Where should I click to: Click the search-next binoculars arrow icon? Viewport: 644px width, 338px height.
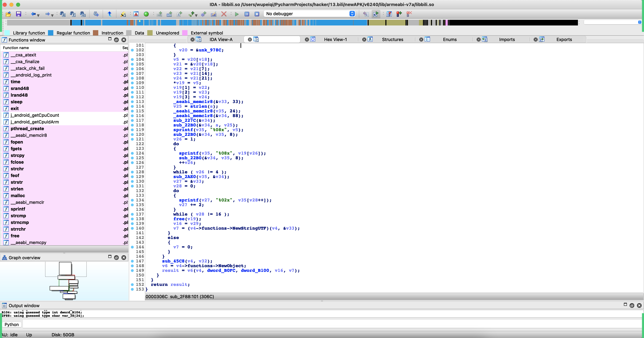96,14
